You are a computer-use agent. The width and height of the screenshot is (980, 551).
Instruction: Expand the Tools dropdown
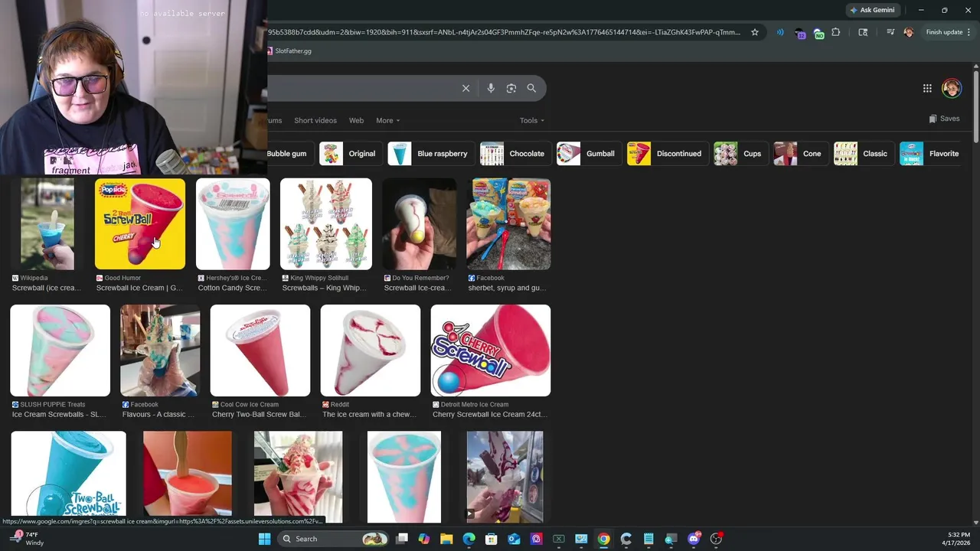coord(532,120)
